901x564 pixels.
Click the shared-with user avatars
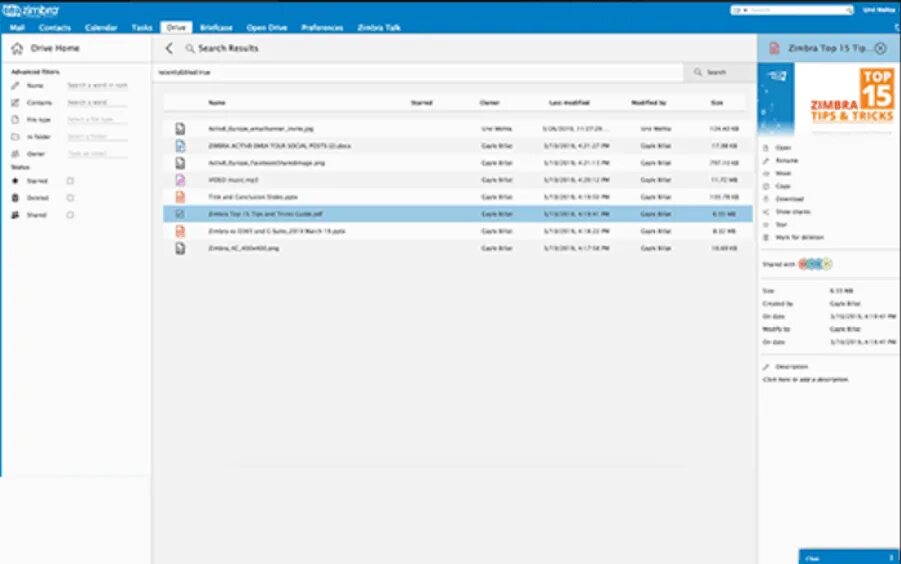(815, 264)
